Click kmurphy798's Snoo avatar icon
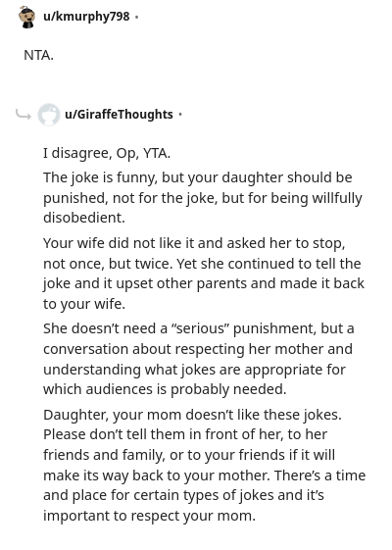The image size is (392, 550). coord(27,17)
